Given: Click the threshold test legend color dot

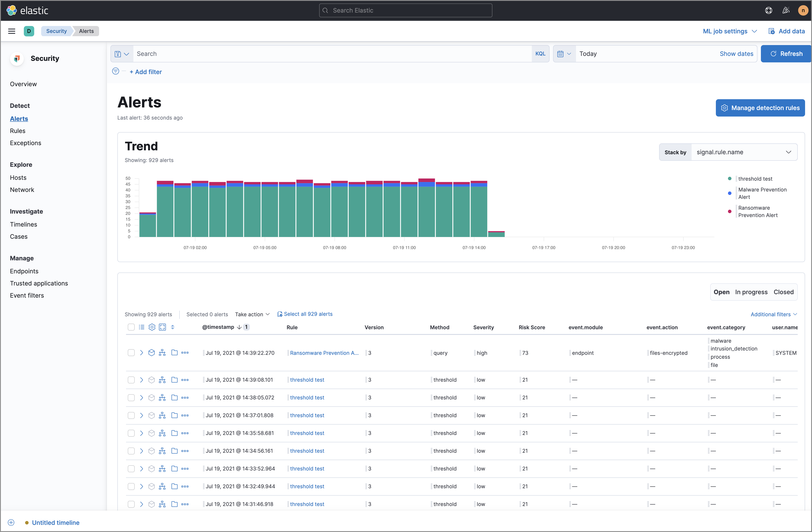Looking at the screenshot, I should point(730,178).
